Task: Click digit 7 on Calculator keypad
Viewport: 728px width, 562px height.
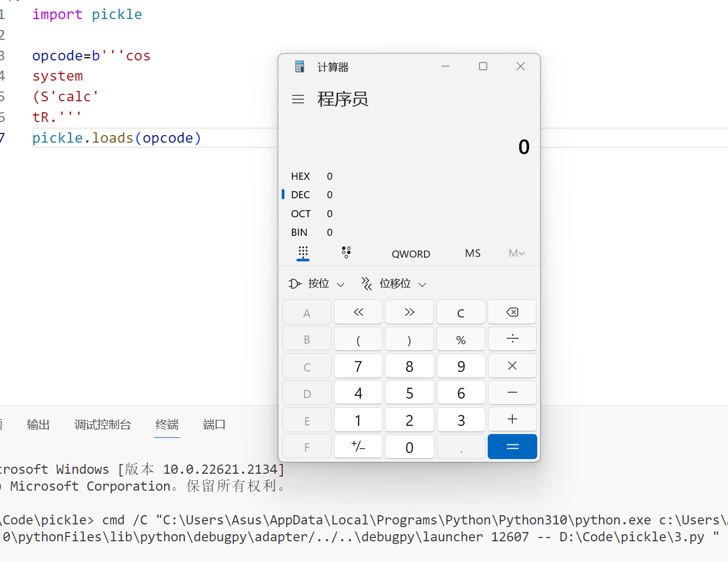Action: pyautogui.click(x=358, y=366)
